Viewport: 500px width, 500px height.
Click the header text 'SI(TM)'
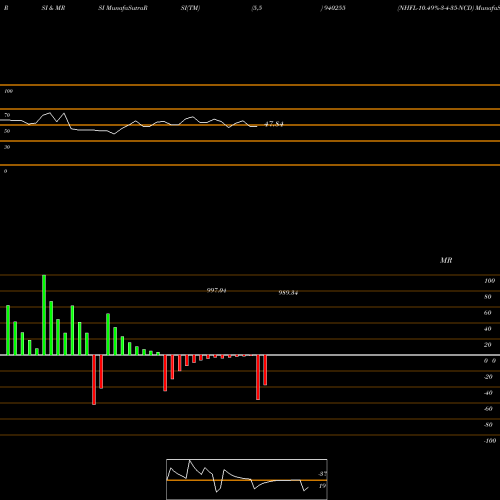coord(190,8)
